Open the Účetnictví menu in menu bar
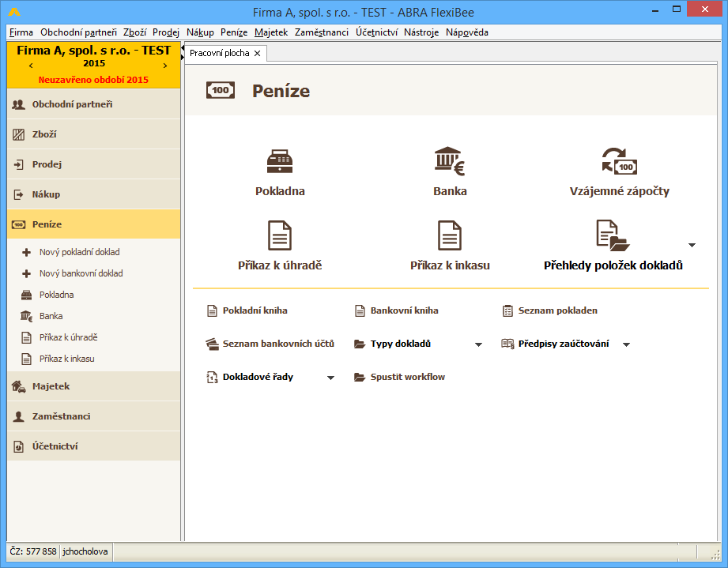This screenshot has height=568, width=728. (376, 32)
